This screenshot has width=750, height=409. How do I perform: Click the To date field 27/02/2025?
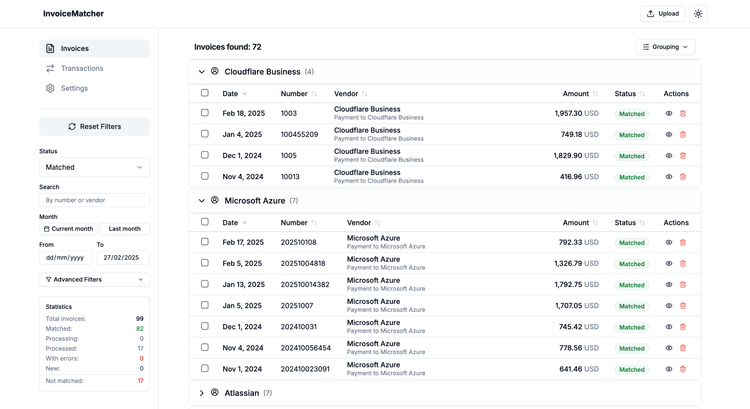[x=123, y=258]
